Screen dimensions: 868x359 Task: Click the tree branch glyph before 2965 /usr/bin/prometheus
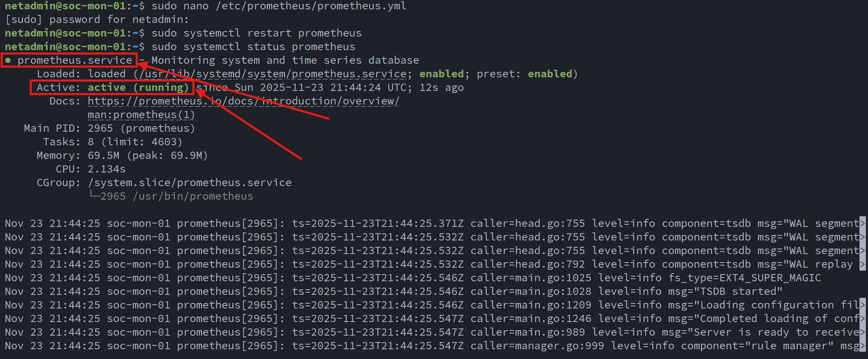click(94, 195)
